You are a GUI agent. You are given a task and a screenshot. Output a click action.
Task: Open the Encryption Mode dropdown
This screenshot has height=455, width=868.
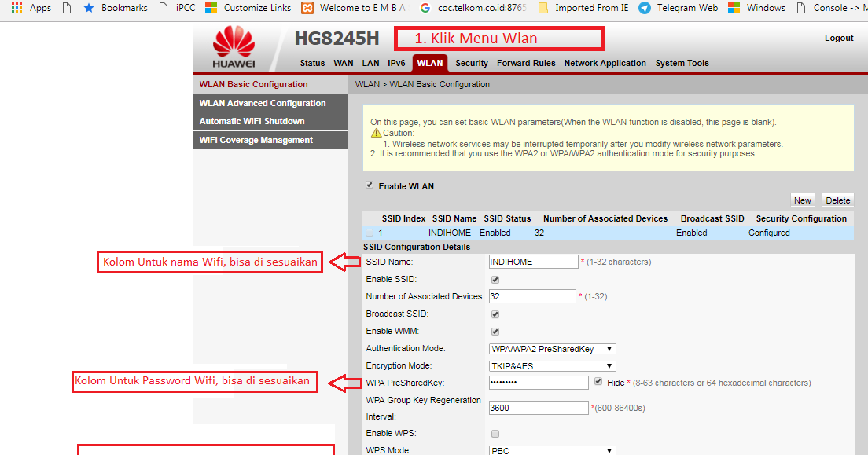click(x=552, y=365)
